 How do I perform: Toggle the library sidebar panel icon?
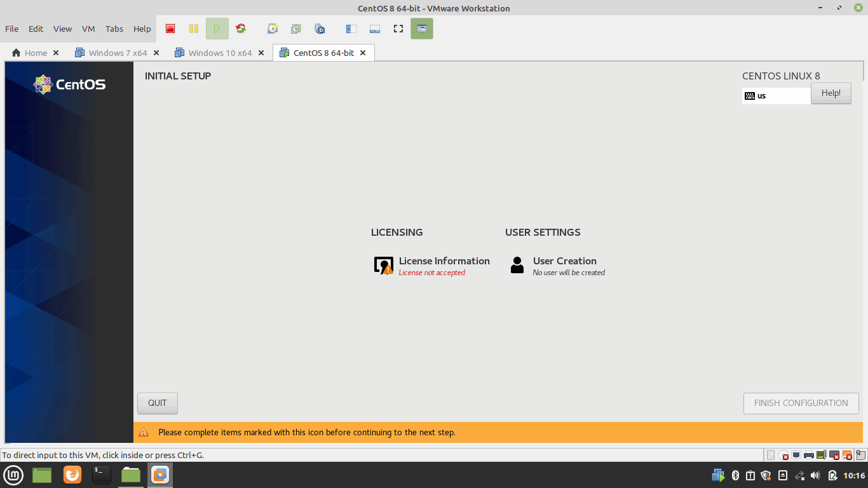351,29
